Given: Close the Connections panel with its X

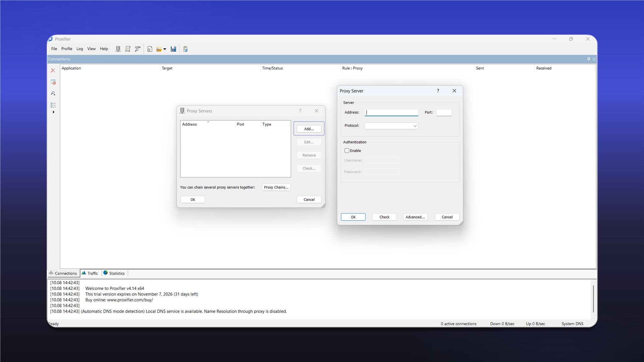Looking at the screenshot, I should [594, 59].
